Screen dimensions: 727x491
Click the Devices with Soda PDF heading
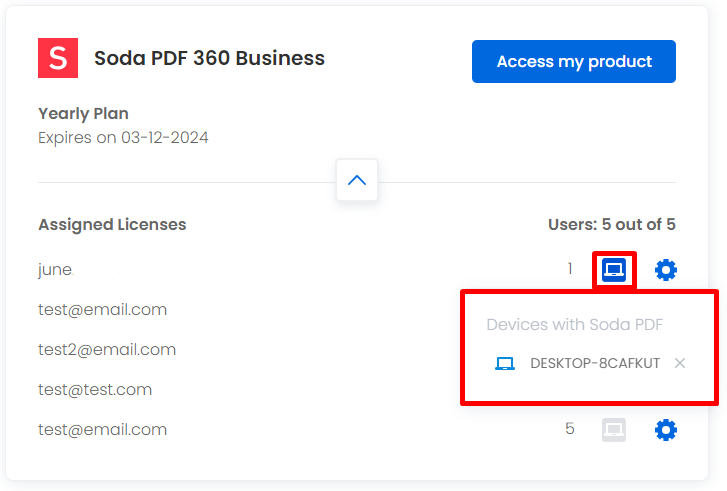click(575, 325)
